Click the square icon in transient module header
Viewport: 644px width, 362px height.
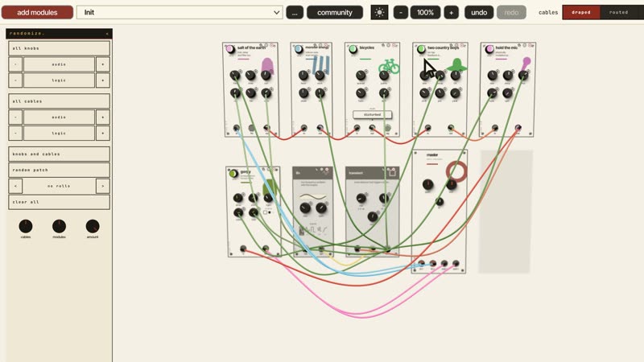tap(392, 173)
